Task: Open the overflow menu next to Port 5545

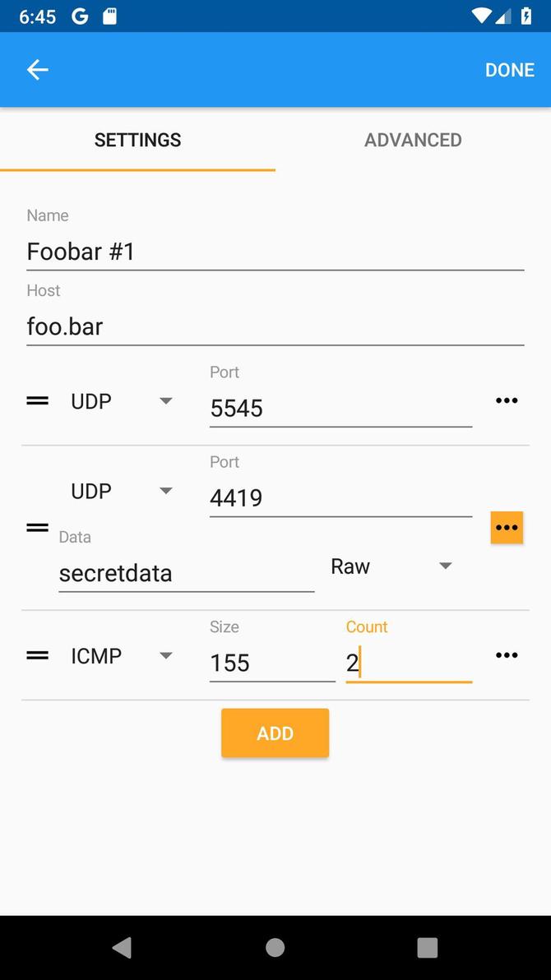Action: coord(507,400)
